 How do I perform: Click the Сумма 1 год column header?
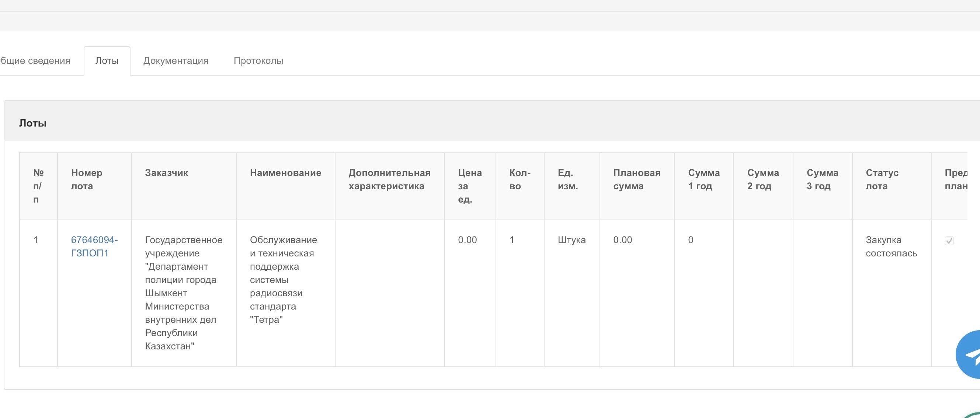pos(704,186)
